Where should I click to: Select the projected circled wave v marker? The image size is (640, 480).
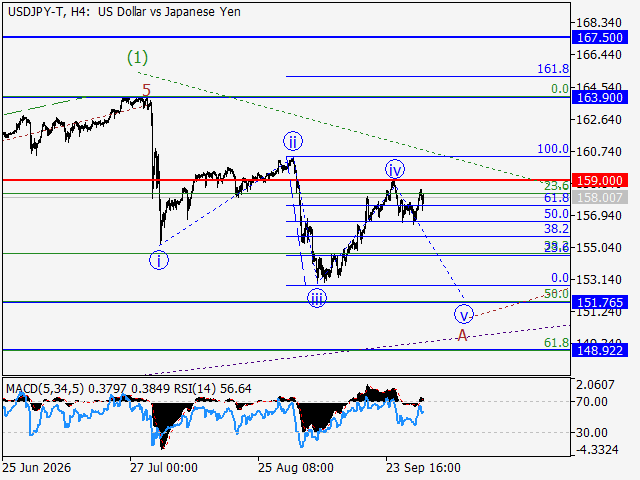[x=464, y=315]
